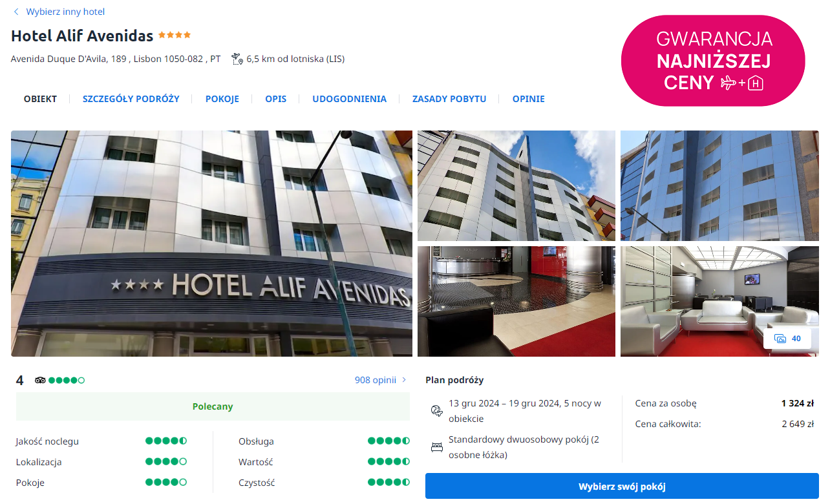
Task: Open the main hotel facade photo
Action: 211,244
